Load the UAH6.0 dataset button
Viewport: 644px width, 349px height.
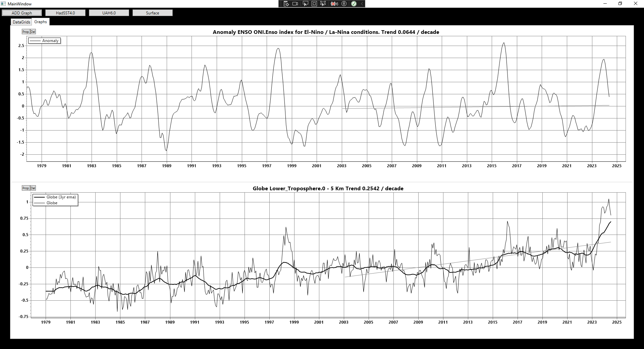click(109, 13)
